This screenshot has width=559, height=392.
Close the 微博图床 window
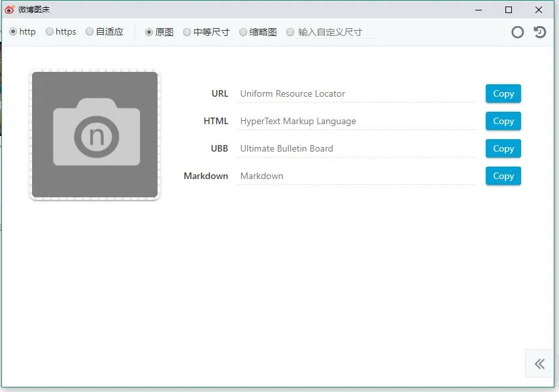(x=539, y=10)
